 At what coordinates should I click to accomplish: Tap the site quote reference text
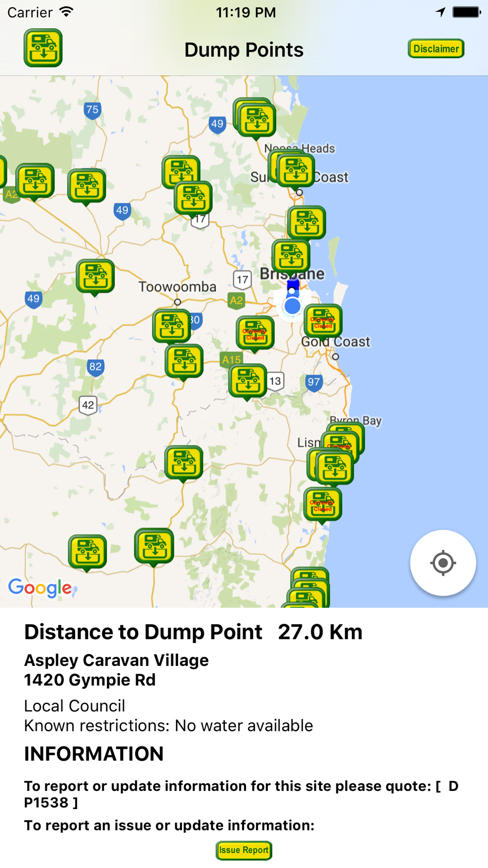242,794
